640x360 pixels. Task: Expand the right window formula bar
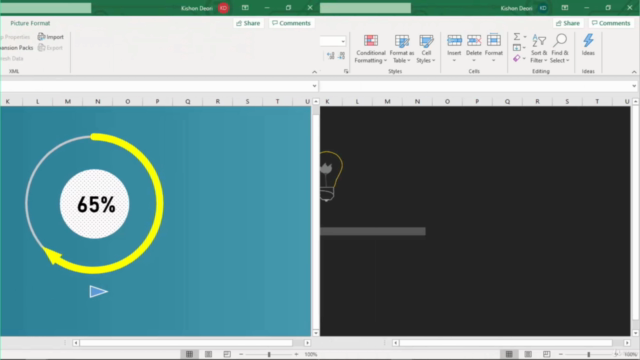[634, 86]
